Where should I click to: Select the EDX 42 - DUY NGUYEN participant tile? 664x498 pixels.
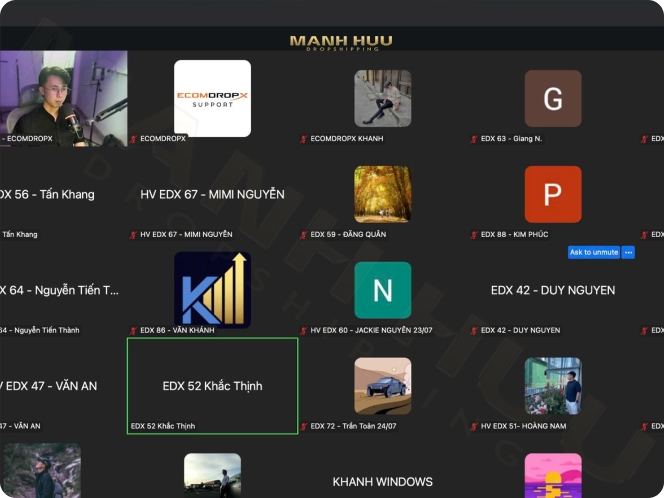(552, 290)
